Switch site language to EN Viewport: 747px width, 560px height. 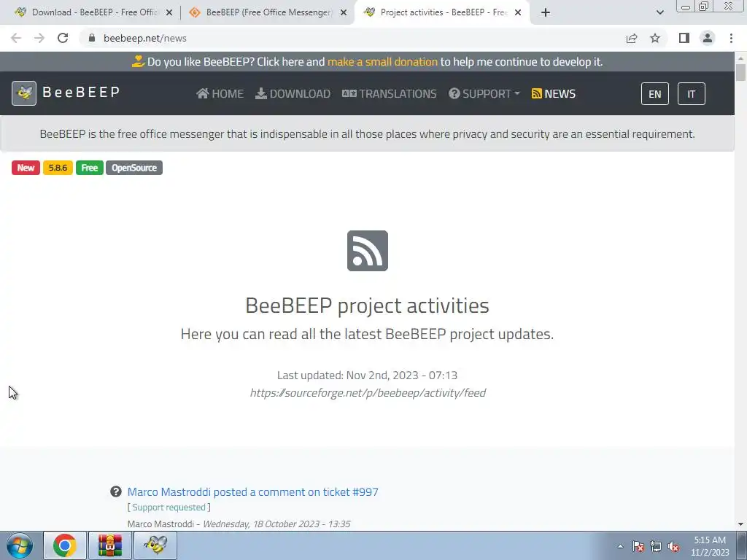655,94
